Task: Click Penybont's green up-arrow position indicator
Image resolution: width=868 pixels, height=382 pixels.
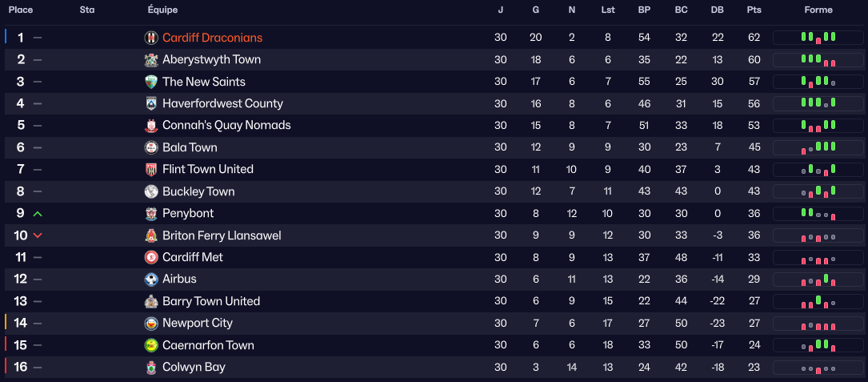Action: click(38, 214)
